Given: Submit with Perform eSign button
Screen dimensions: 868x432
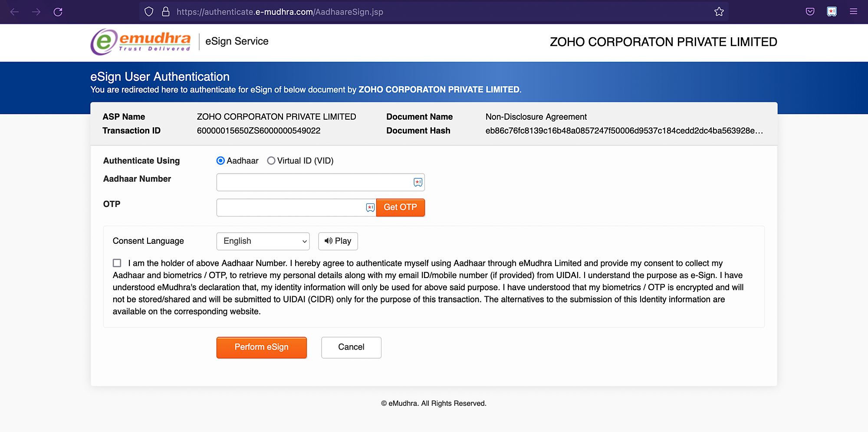Looking at the screenshot, I should [x=261, y=347].
